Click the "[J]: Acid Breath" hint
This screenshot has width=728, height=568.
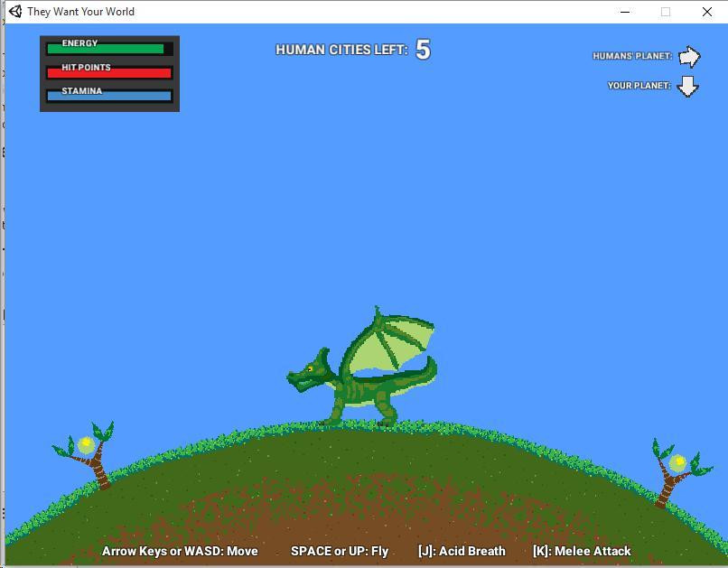click(462, 551)
